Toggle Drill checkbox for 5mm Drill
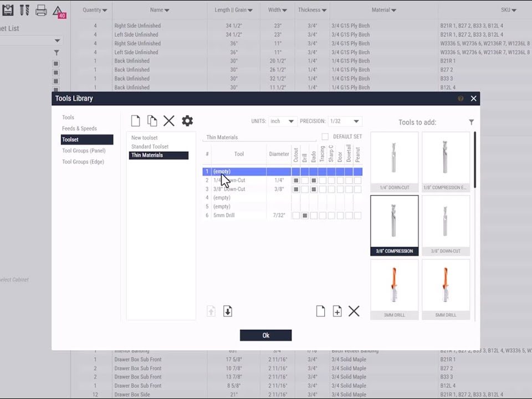The height and width of the screenshot is (399, 532). 305,216
